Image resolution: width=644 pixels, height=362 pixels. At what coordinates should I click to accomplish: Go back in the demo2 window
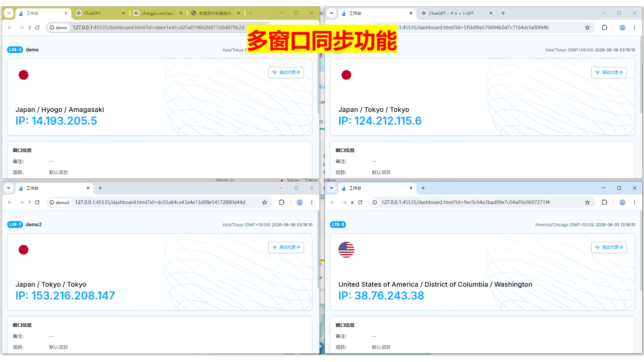click(x=10, y=202)
